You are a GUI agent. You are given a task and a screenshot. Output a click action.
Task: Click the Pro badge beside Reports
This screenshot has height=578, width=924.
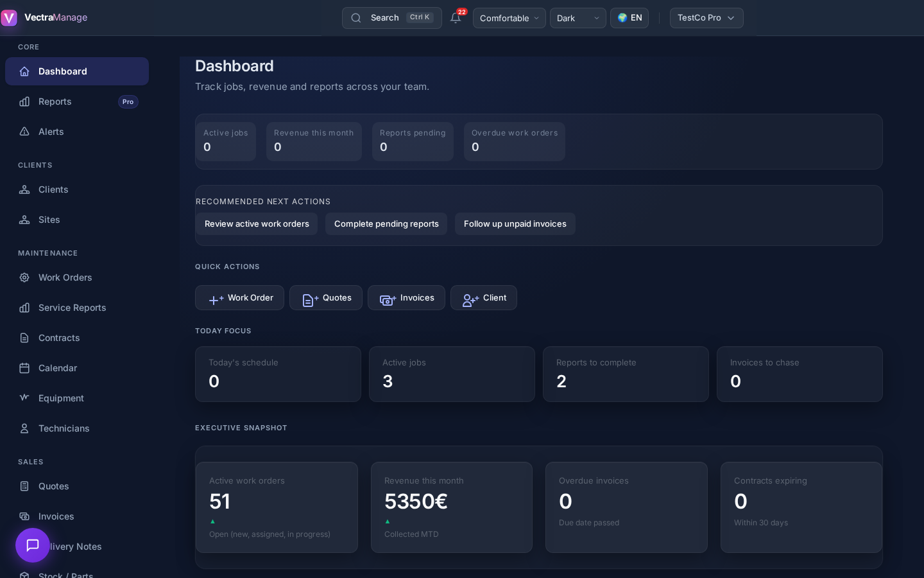pos(128,101)
